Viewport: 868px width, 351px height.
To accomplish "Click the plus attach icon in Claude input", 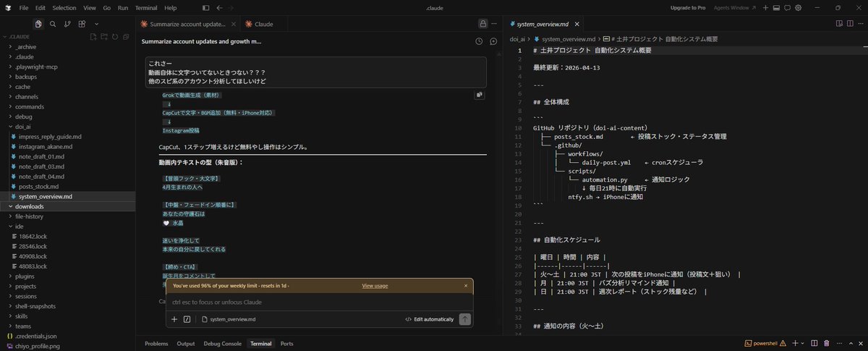I will click(x=174, y=318).
